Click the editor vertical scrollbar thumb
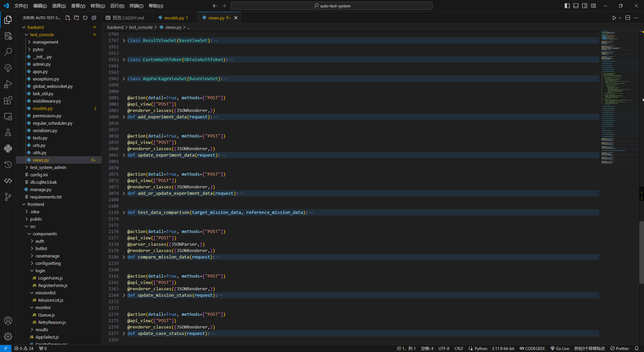Image resolution: width=644 pixels, height=352 pixels. point(641,252)
